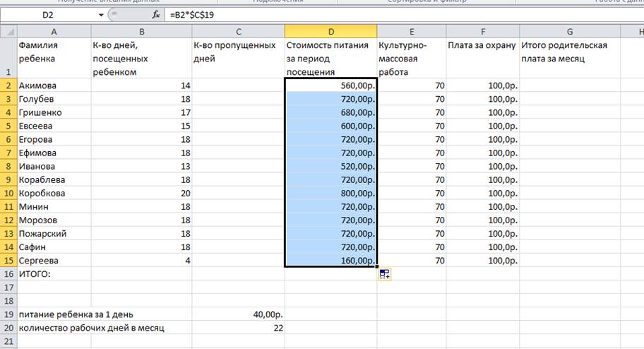Click cell with name Ефимова
This screenshot has height=349, width=644.
click(54, 153)
